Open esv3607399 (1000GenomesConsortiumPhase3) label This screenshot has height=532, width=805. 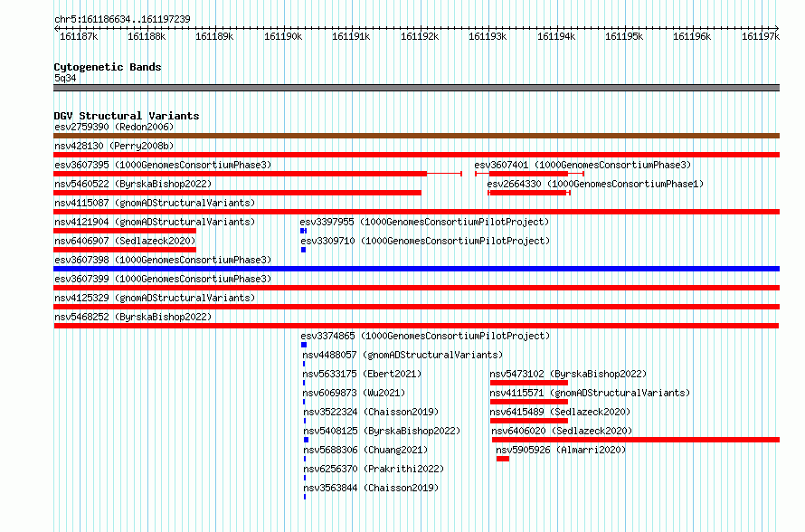(x=163, y=279)
